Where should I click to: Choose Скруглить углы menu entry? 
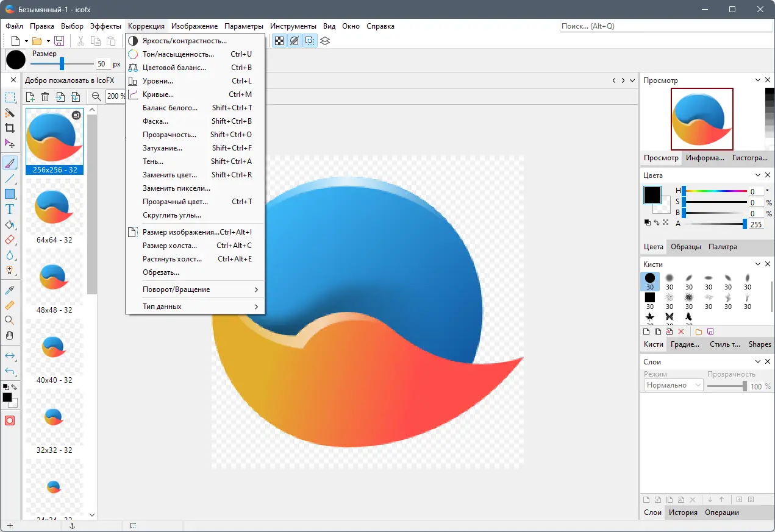(195, 215)
